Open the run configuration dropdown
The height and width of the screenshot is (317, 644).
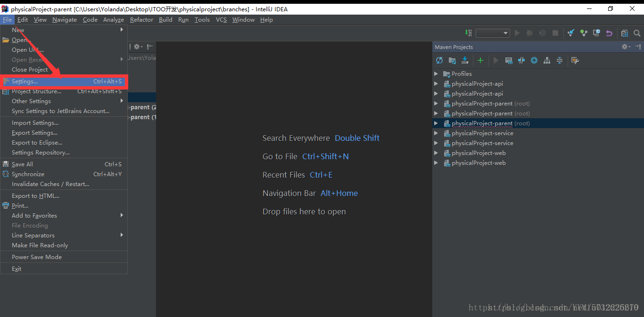[x=493, y=33]
